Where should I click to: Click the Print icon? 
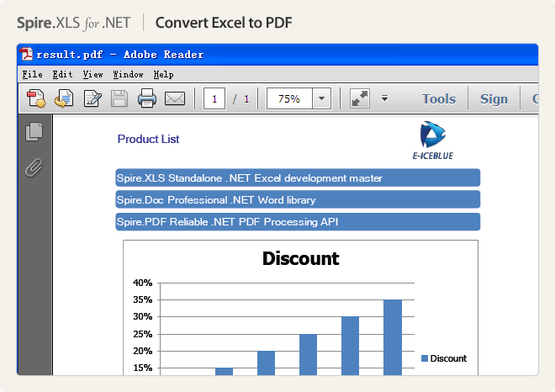click(147, 98)
